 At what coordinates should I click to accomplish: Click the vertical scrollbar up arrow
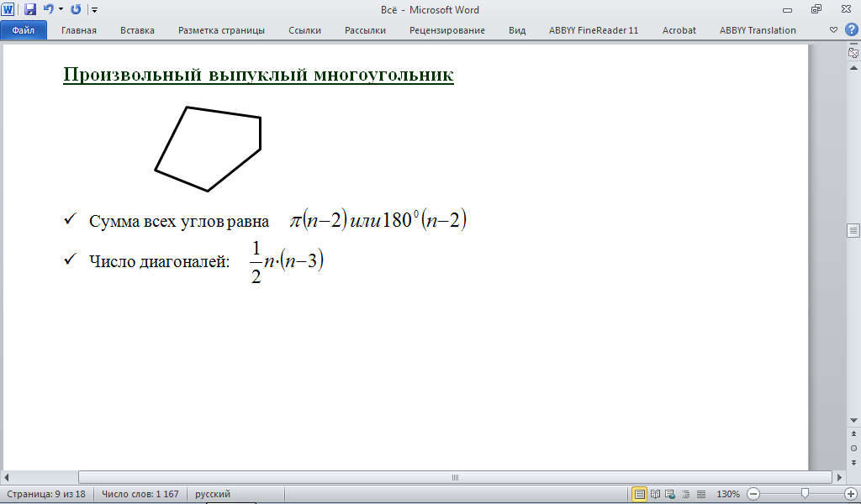853,68
